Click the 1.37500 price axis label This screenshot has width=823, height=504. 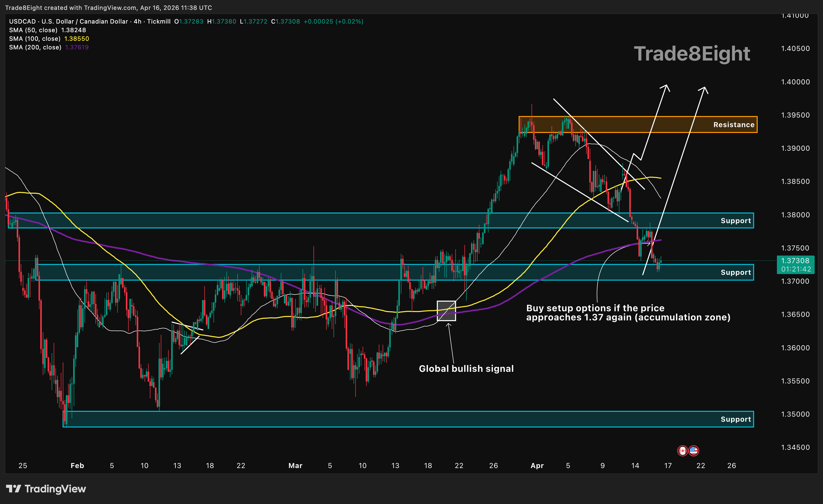pos(795,248)
